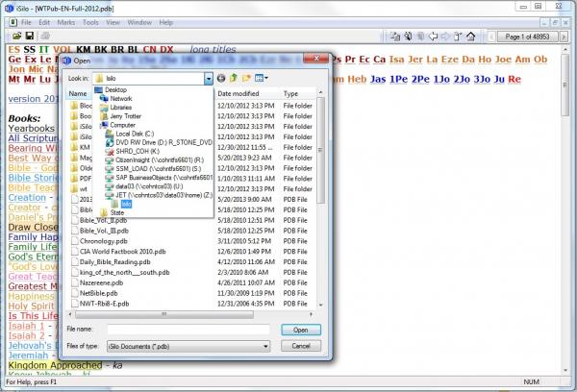Collapse the Look in dropdown arrow
The image size is (577, 392).
pyautogui.click(x=208, y=77)
